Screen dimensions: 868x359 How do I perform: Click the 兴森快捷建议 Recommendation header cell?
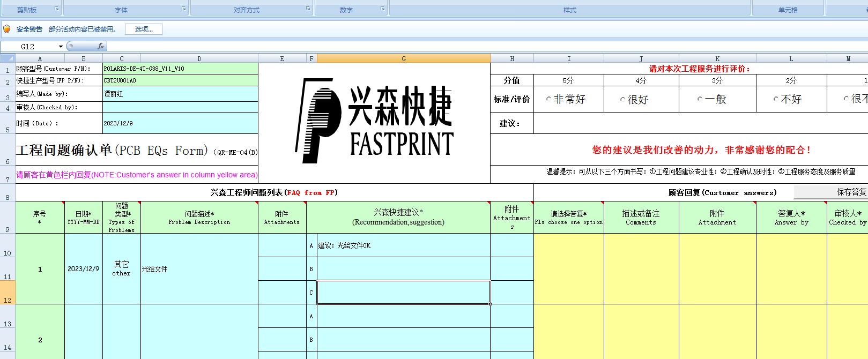[x=398, y=218]
